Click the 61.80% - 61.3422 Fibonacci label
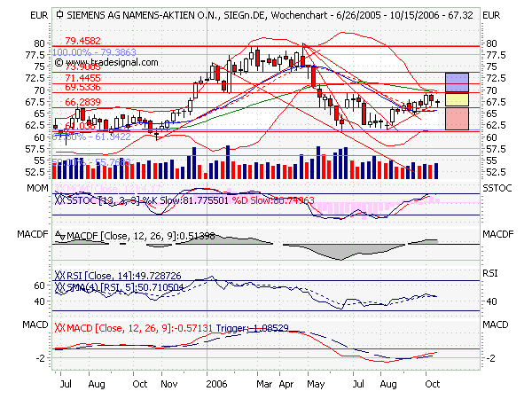This screenshot has height=399, width=532. (91, 137)
